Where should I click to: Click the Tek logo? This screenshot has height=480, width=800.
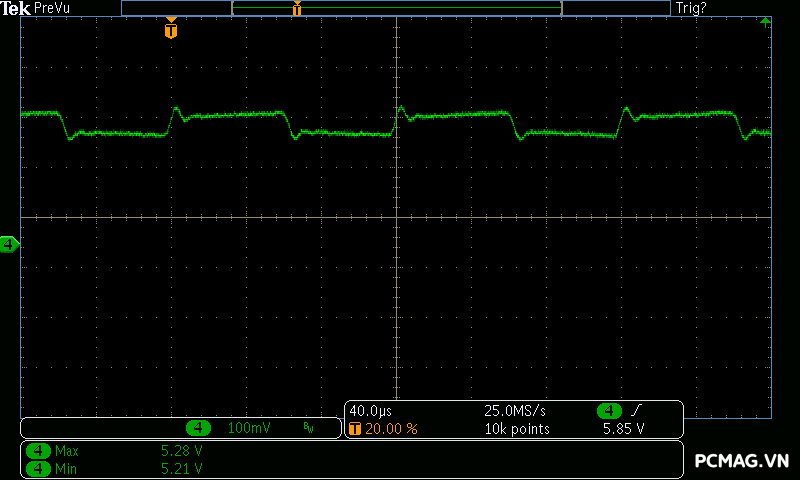tap(15, 8)
